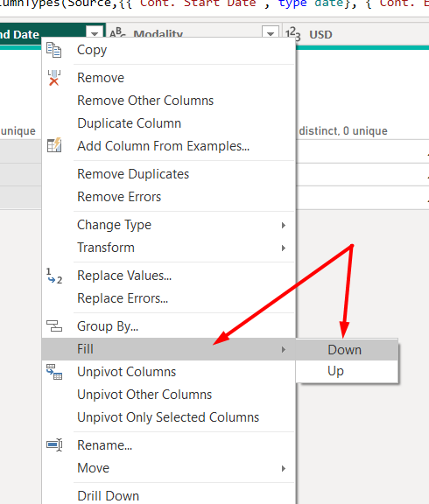Choose Unpivot Only Selected Columns

168,418
